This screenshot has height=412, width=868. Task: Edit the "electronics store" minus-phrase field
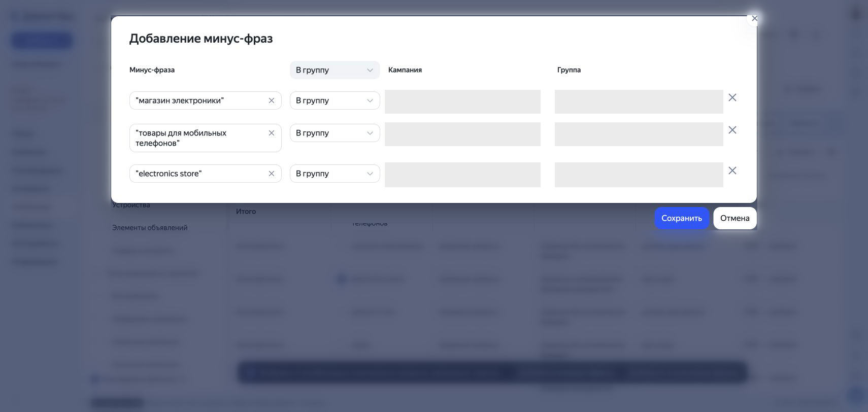point(199,174)
